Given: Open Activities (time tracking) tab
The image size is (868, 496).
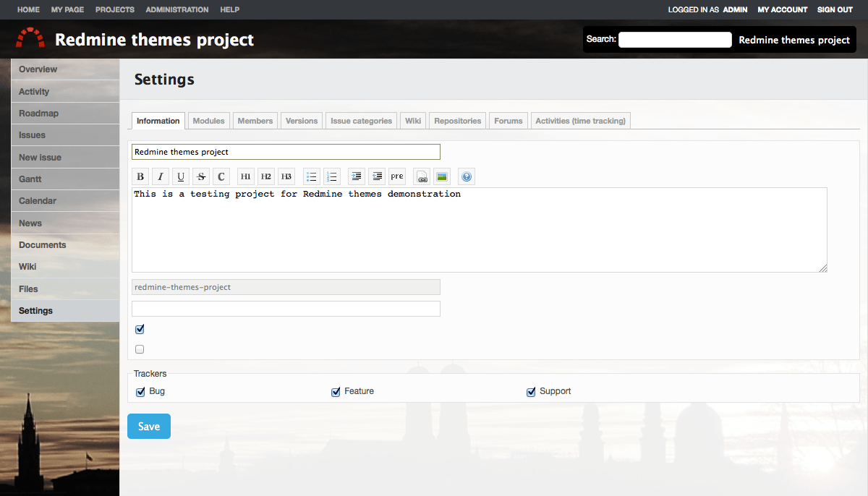Looking at the screenshot, I should 581,121.
